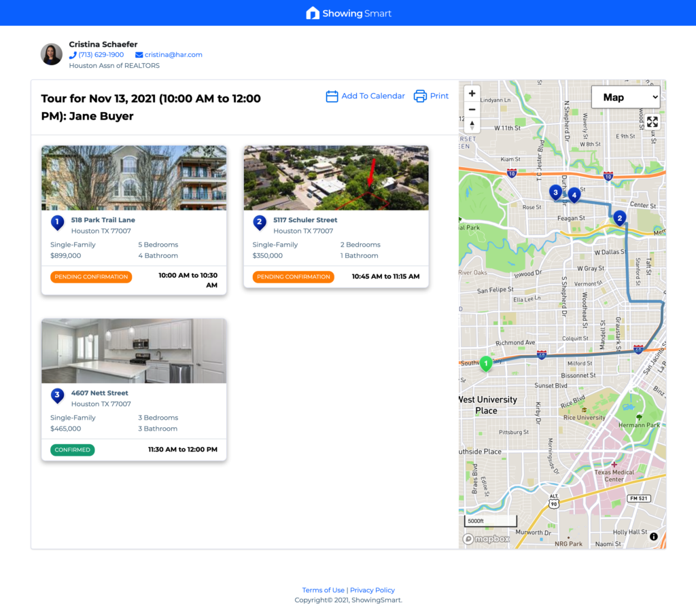Enter fullscreen map view
696x616 pixels.
[x=652, y=122]
